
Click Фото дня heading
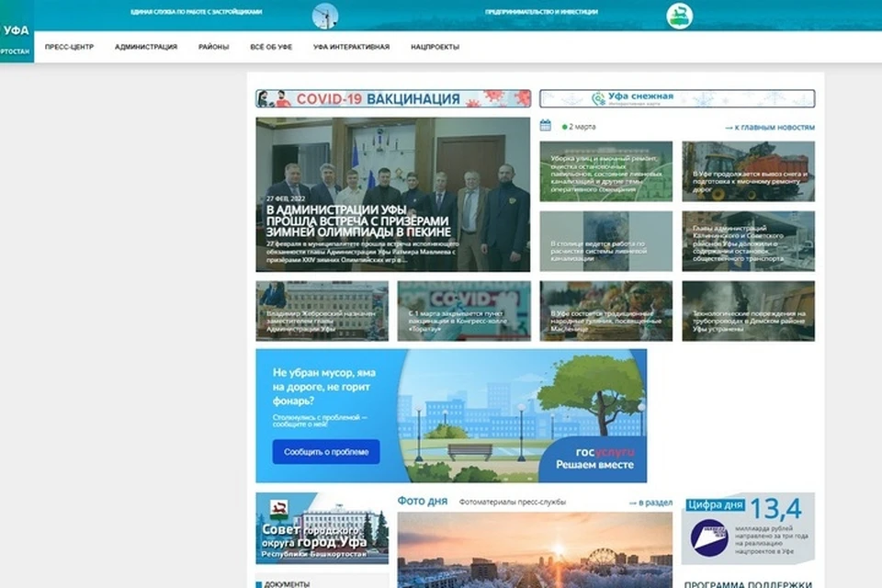423,502
